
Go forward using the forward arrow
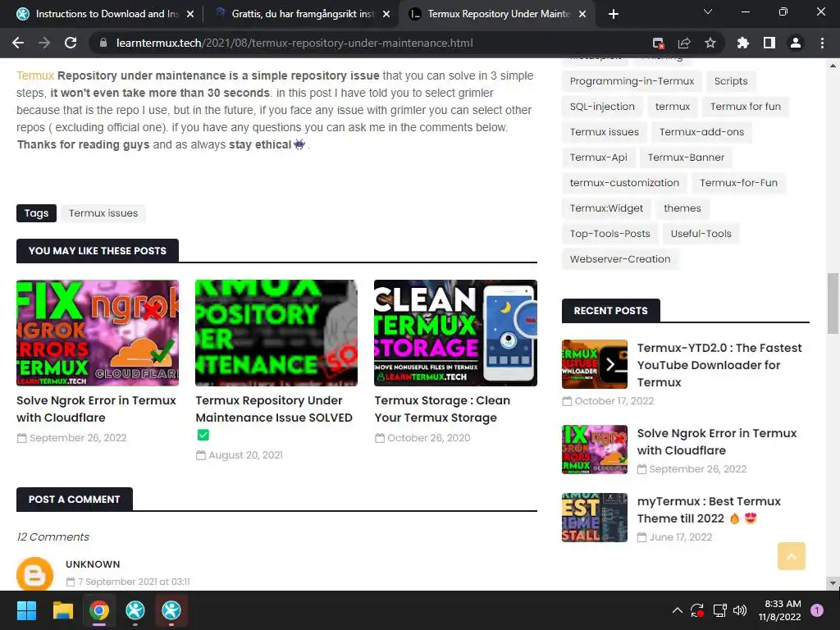tap(44, 43)
